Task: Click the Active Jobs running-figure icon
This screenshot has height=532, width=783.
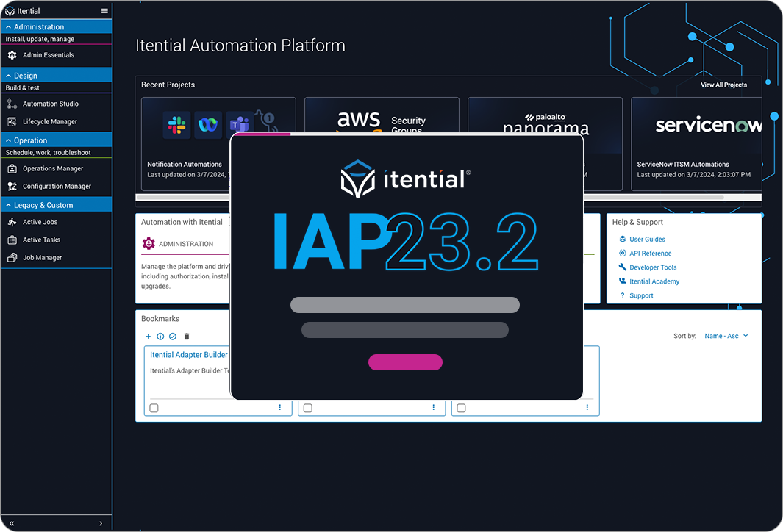Action: click(12, 222)
